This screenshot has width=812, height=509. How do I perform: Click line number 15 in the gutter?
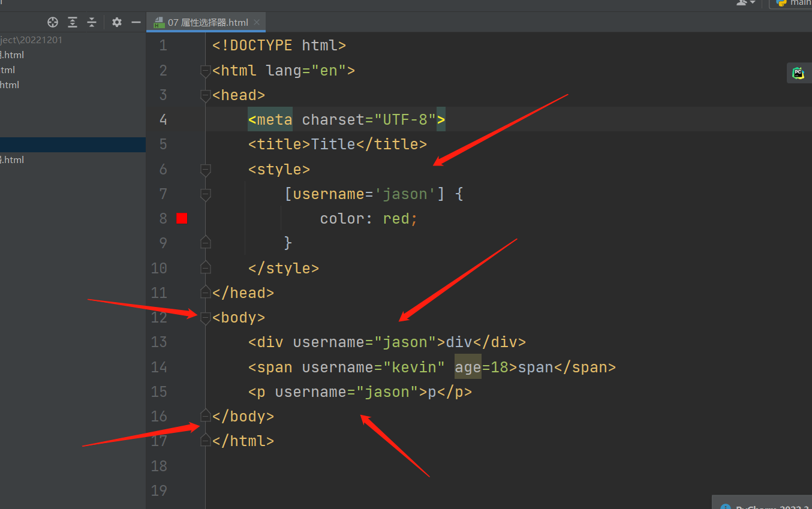click(159, 391)
